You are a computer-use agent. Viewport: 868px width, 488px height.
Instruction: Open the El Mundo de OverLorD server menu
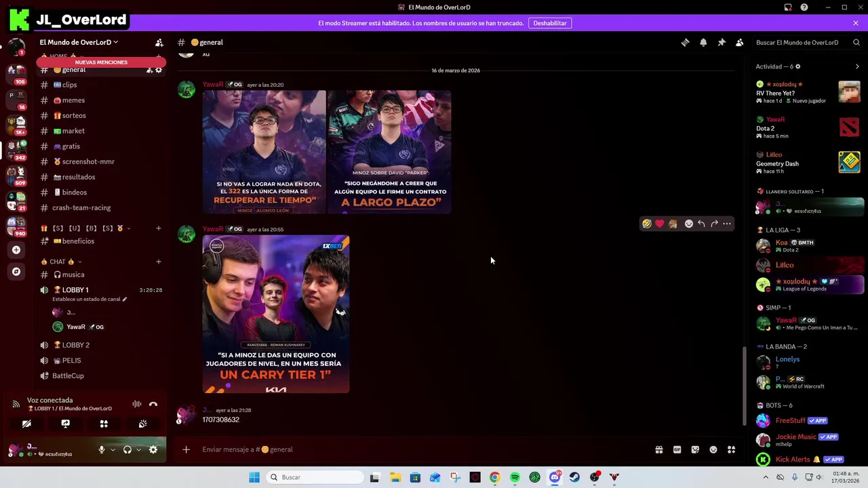pos(79,42)
